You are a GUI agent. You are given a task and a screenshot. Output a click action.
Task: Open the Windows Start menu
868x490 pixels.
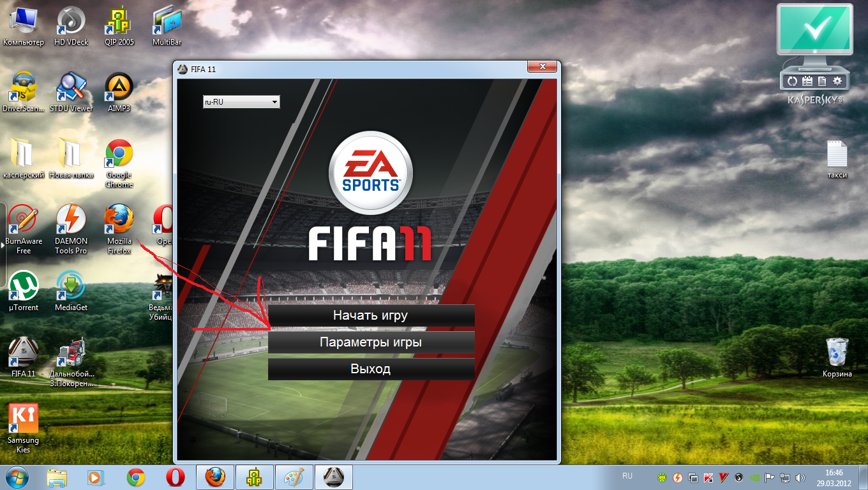coord(17,477)
